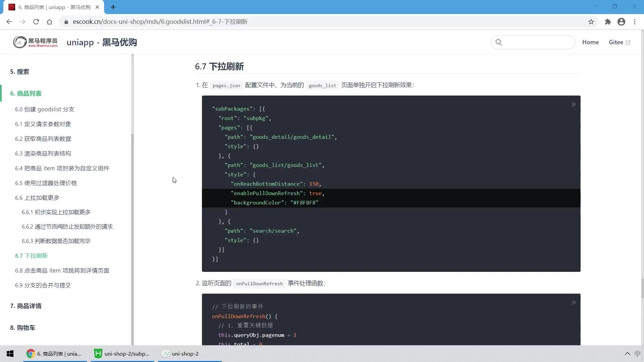Go to 6.0 创建 goodslist 分支
This screenshot has width=644, height=362.
[45, 109]
